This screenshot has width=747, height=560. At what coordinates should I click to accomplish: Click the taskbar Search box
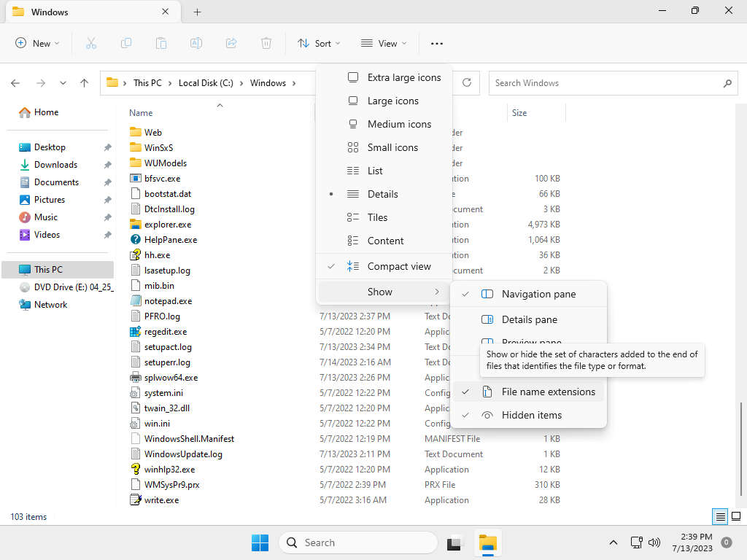click(x=357, y=542)
